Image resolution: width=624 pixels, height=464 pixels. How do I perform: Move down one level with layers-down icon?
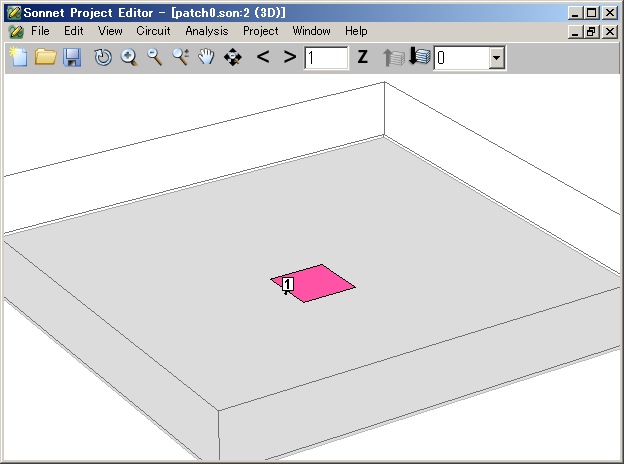pos(419,56)
